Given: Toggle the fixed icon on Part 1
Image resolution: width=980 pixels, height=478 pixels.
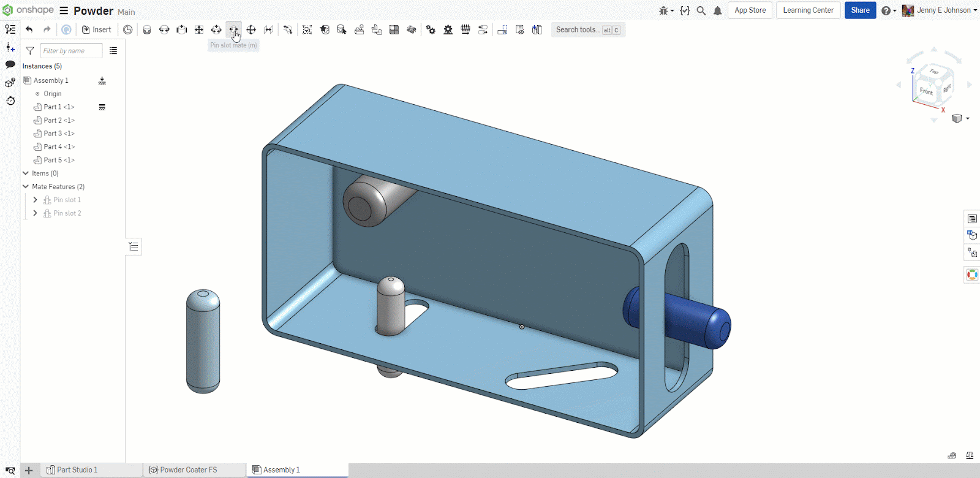Looking at the screenshot, I should [102, 107].
